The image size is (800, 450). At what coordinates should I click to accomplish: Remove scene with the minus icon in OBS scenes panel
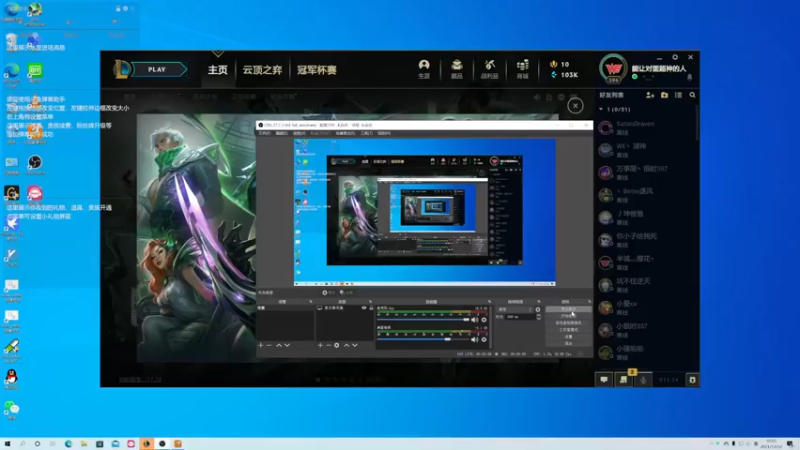(269, 345)
